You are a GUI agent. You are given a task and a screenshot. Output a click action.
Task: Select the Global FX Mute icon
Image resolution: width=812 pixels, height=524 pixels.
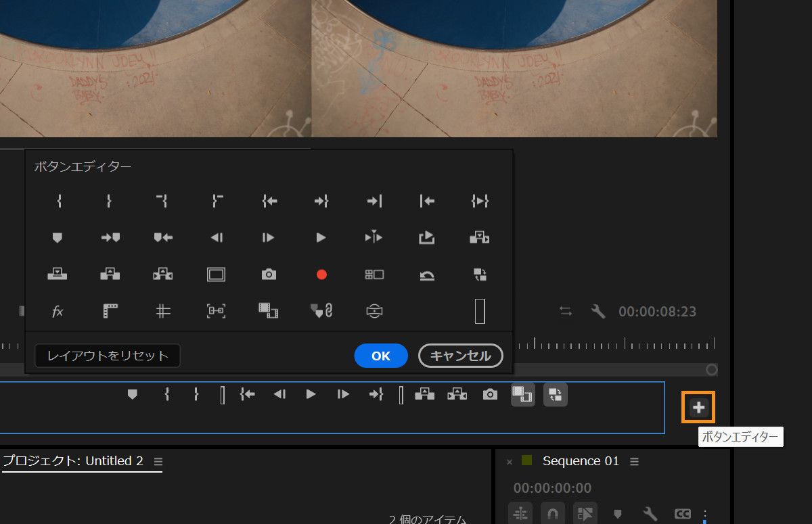(58, 311)
